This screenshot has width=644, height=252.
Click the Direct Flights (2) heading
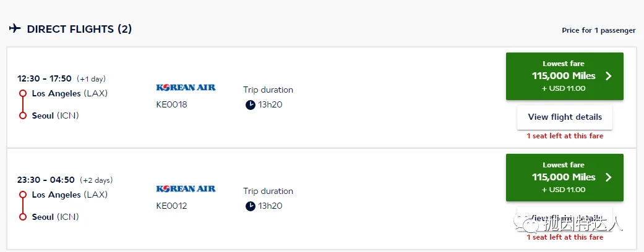pos(79,29)
